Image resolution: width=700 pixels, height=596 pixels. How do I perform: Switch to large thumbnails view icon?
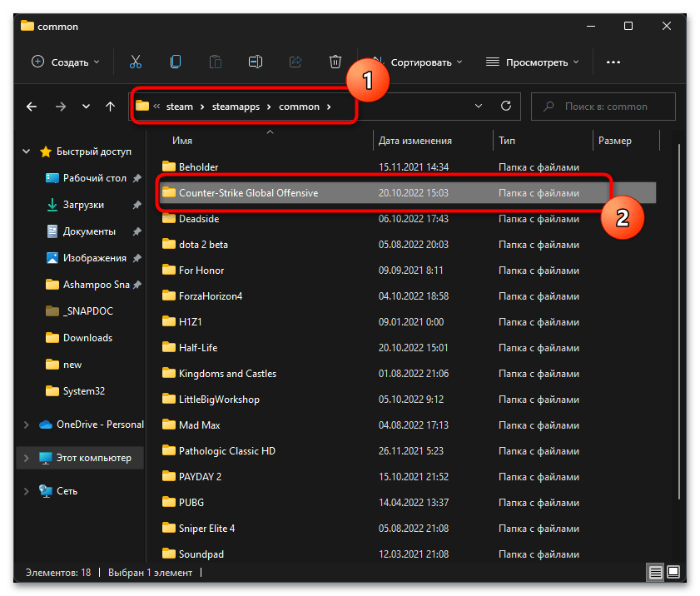pos(673,572)
